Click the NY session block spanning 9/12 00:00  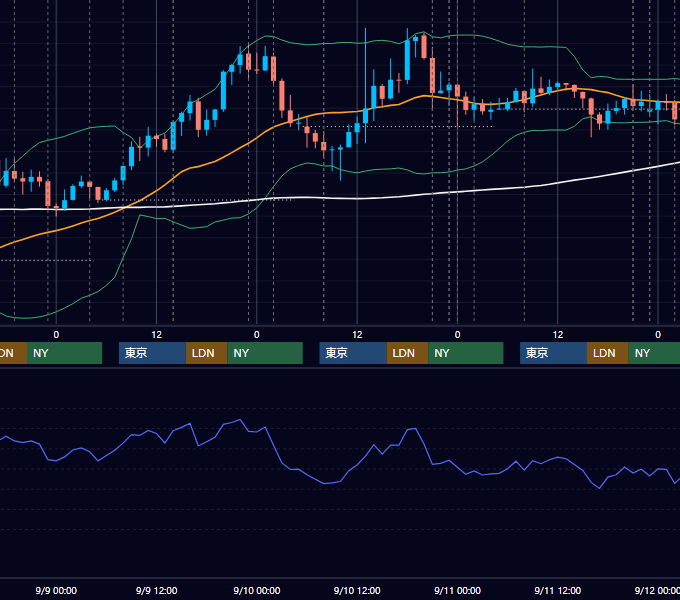tap(654, 353)
